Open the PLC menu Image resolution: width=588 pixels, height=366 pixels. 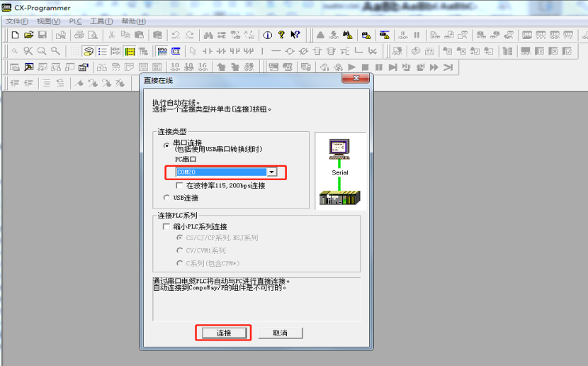click(x=75, y=21)
